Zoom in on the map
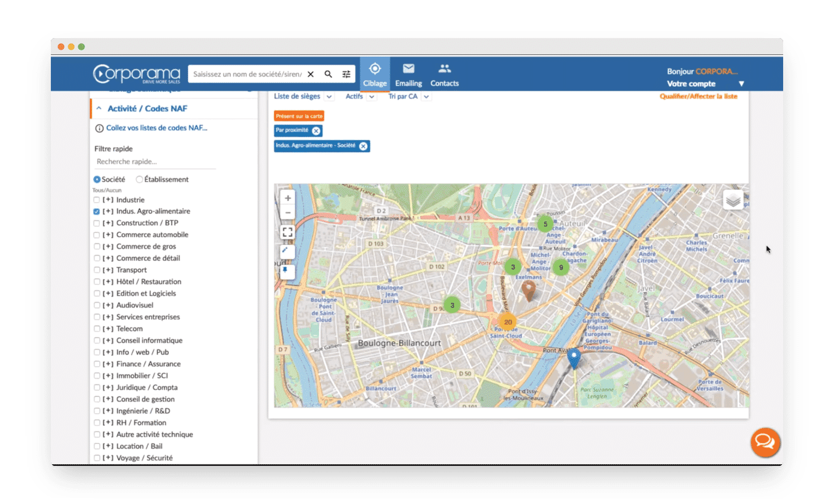This screenshot has width=834, height=504. point(288,198)
